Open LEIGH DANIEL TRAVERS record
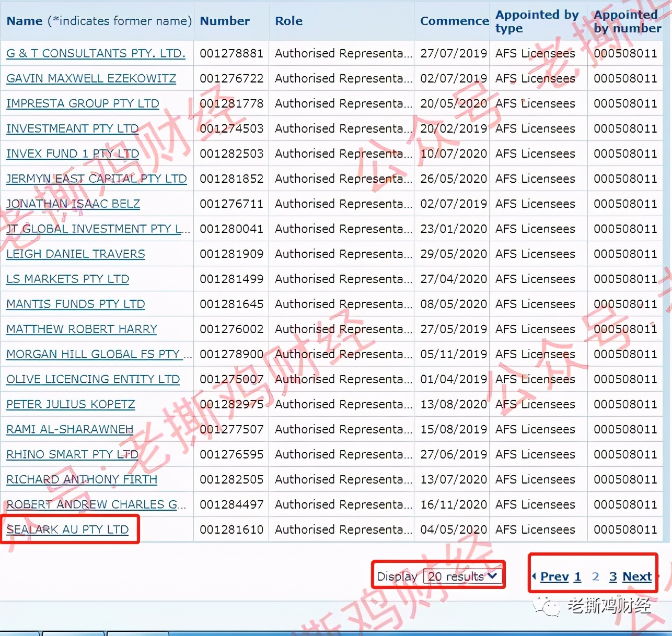Image resolution: width=672 pixels, height=636 pixels. (x=76, y=254)
